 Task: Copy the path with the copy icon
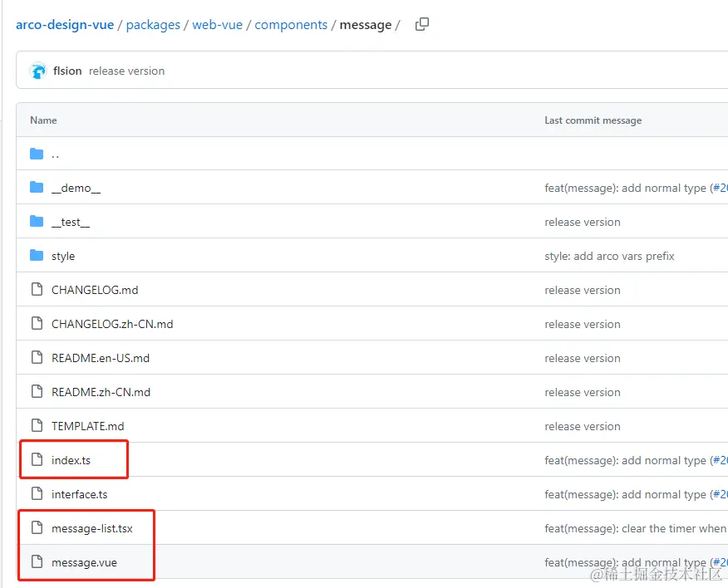(422, 24)
